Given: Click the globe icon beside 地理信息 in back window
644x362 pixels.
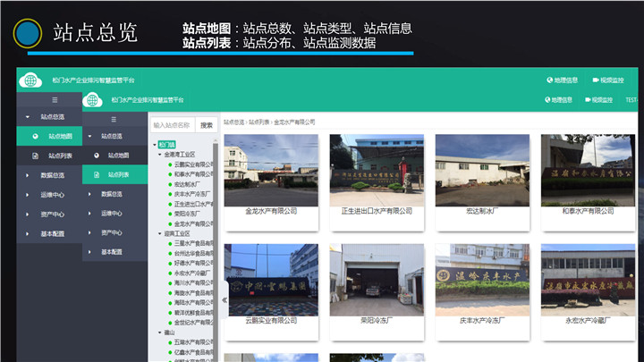Looking at the screenshot, I should pyautogui.click(x=549, y=80).
